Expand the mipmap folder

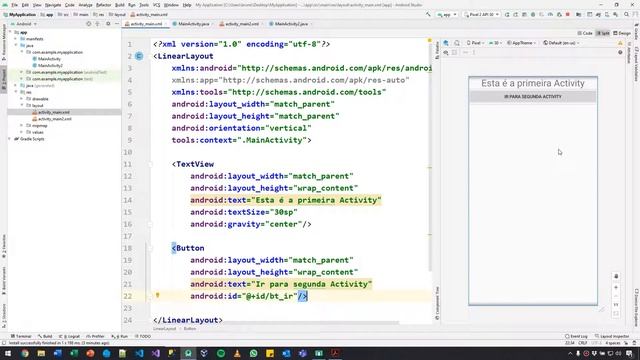point(22,125)
